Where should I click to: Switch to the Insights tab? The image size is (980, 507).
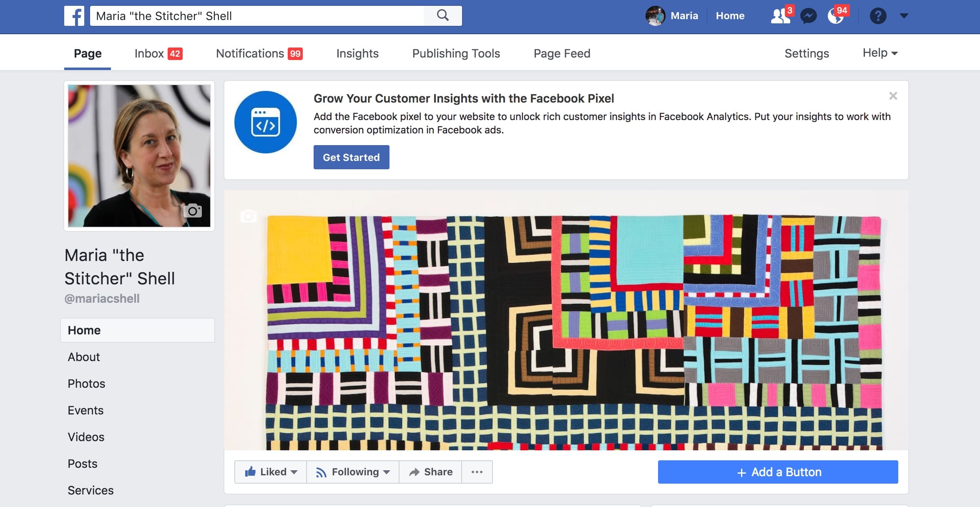(357, 53)
